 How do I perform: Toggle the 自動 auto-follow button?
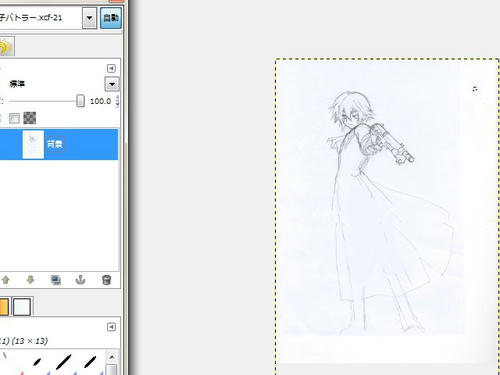[111, 18]
